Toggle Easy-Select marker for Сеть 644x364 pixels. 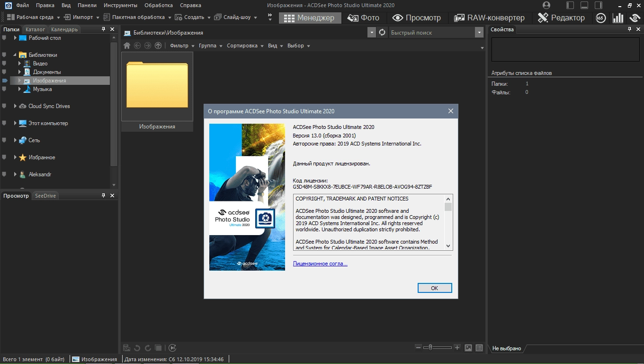[x=4, y=140]
